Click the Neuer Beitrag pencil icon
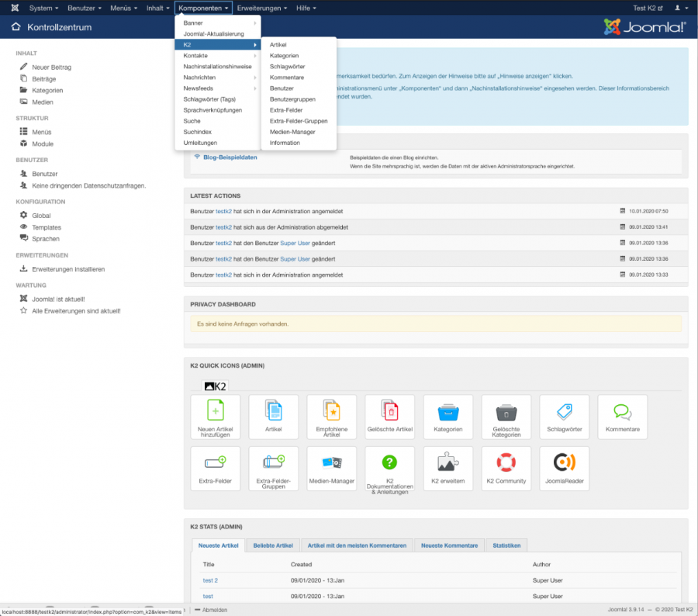The height and width of the screenshot is (616, 698). [23, 67]
